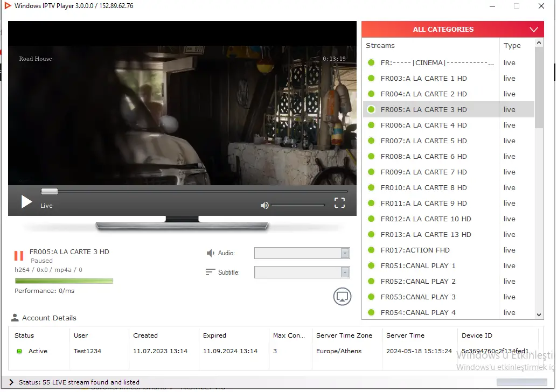This screenshot has width=557, height=392.
Task: Click the Created date 11.07.2023 13:14
Action: (161, 352)
